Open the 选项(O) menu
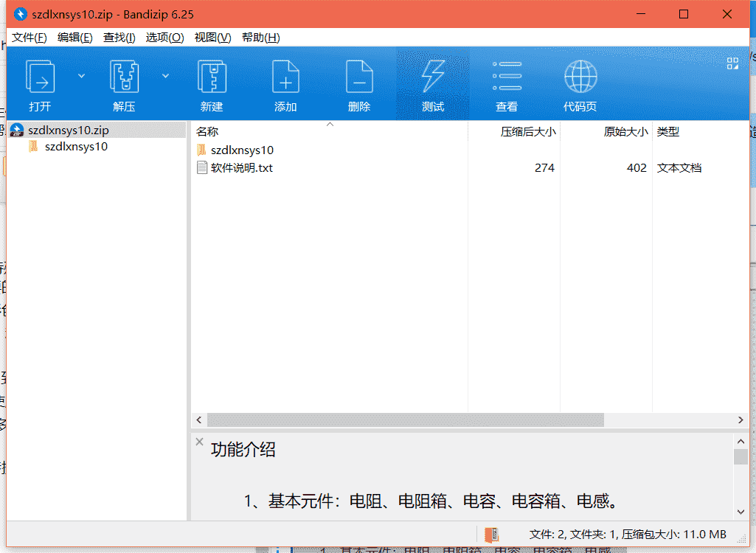 (x=165, y=38)
